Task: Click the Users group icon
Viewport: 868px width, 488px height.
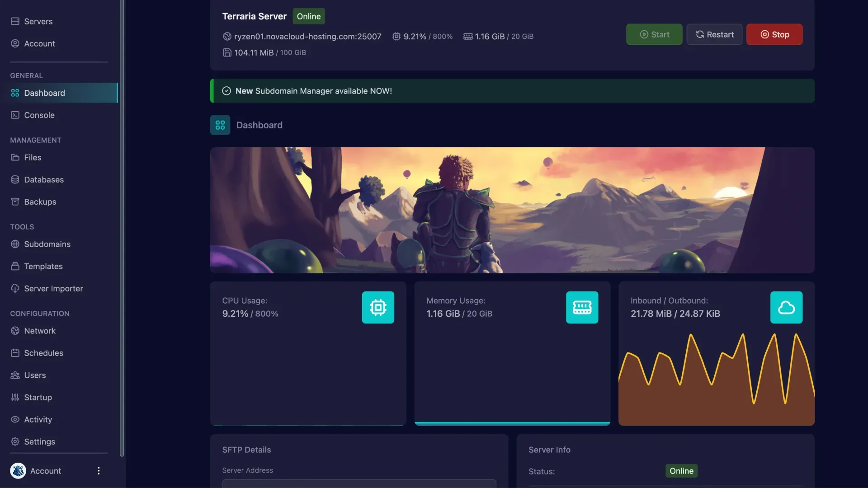Action: tap(15, 375)
